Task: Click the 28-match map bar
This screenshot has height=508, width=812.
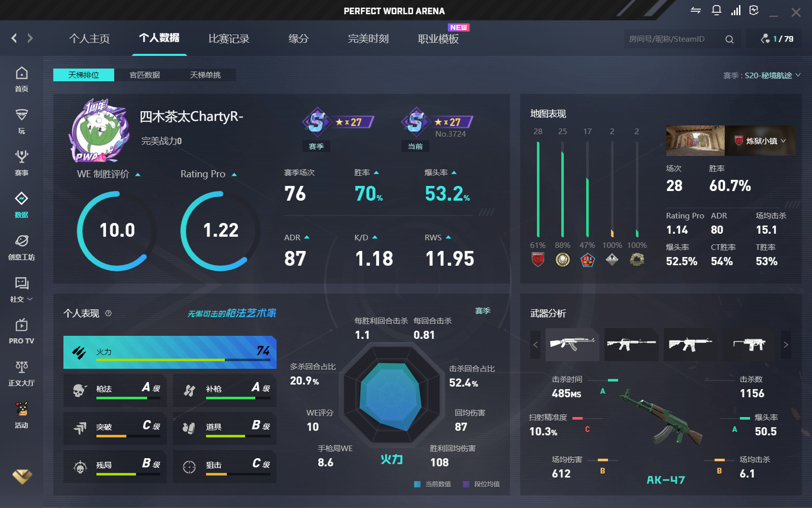Action: tap(538, 189)
